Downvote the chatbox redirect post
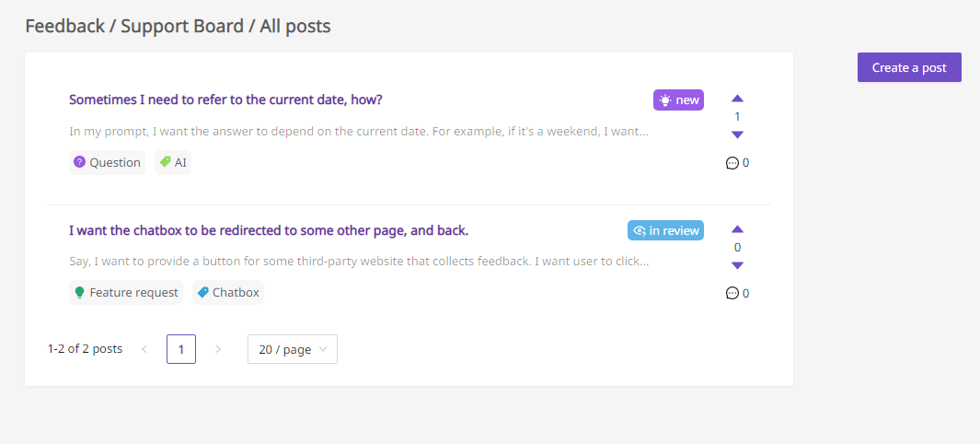980x444 pixels. point(737,265)
